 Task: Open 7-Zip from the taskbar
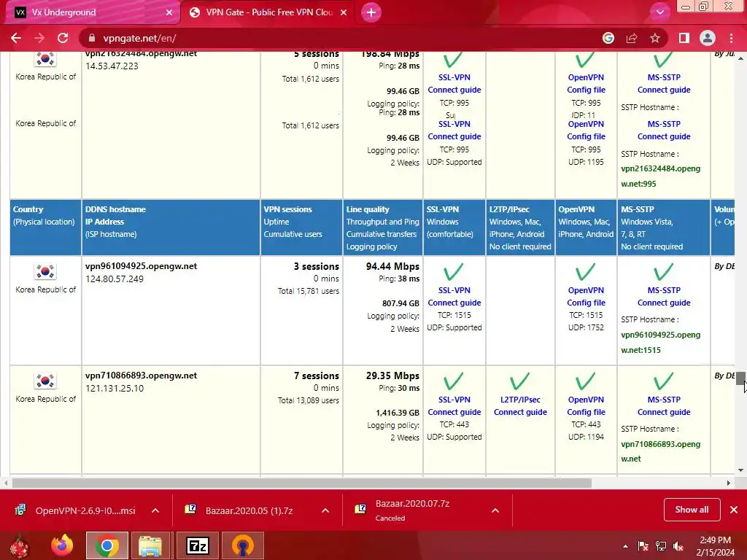[198, 545]
